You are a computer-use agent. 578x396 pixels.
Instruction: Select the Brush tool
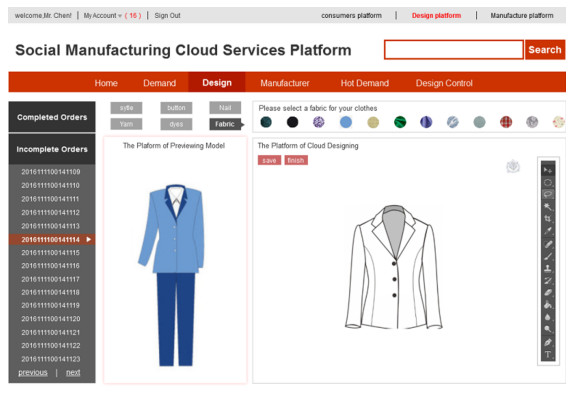548,256
